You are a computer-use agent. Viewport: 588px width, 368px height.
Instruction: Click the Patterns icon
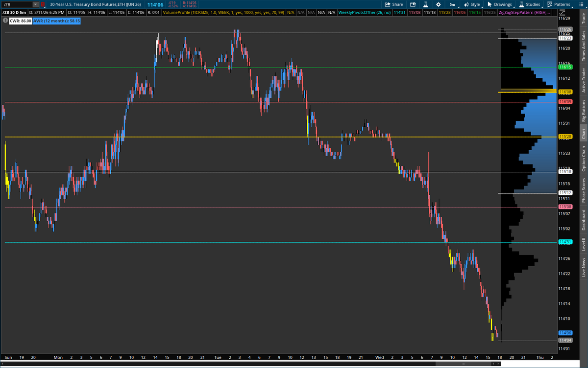pos(550,4)
